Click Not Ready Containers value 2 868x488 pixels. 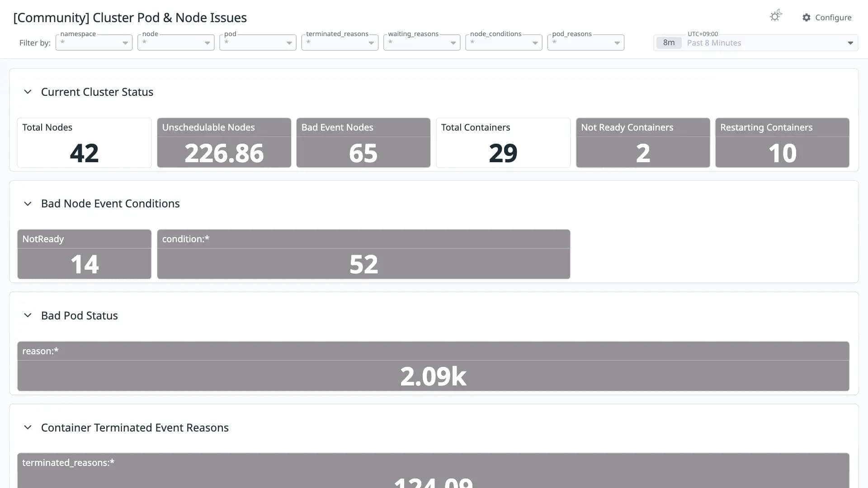(643, 153)
